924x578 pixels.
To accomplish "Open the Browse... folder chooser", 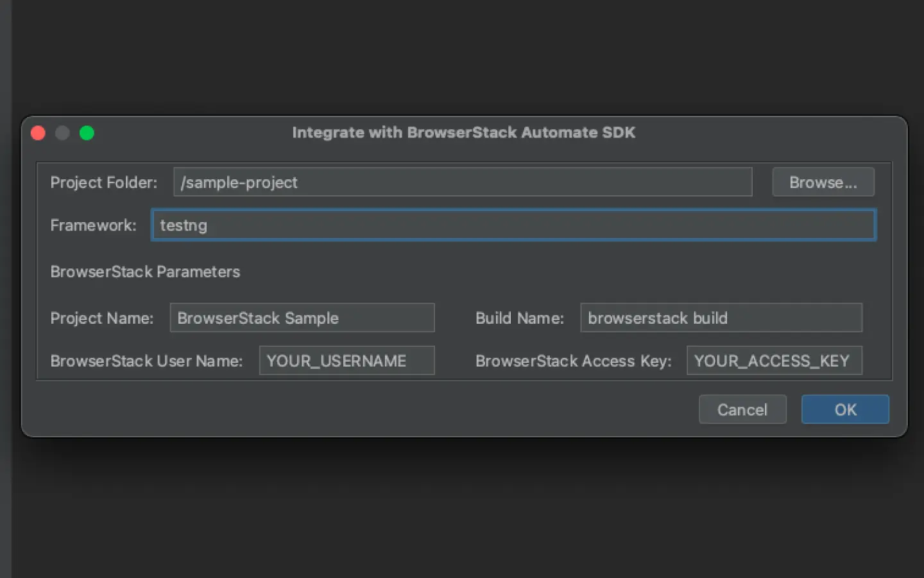I will [x=823, y=182].
